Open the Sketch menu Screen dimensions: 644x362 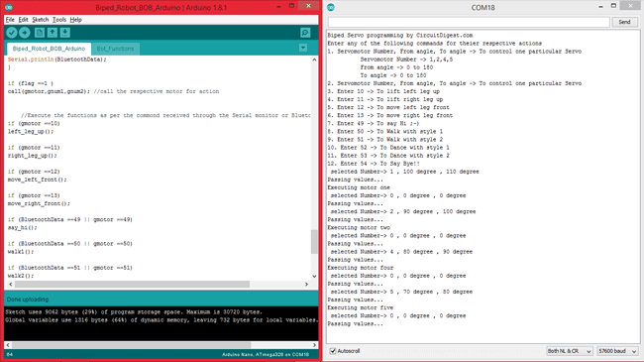pyautogui.click(x=41, y=19)
